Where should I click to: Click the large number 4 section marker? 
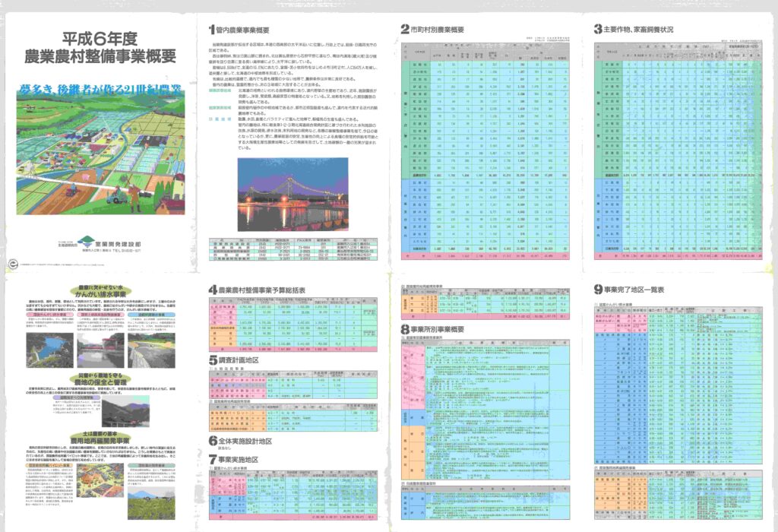(x=213, y=290)
